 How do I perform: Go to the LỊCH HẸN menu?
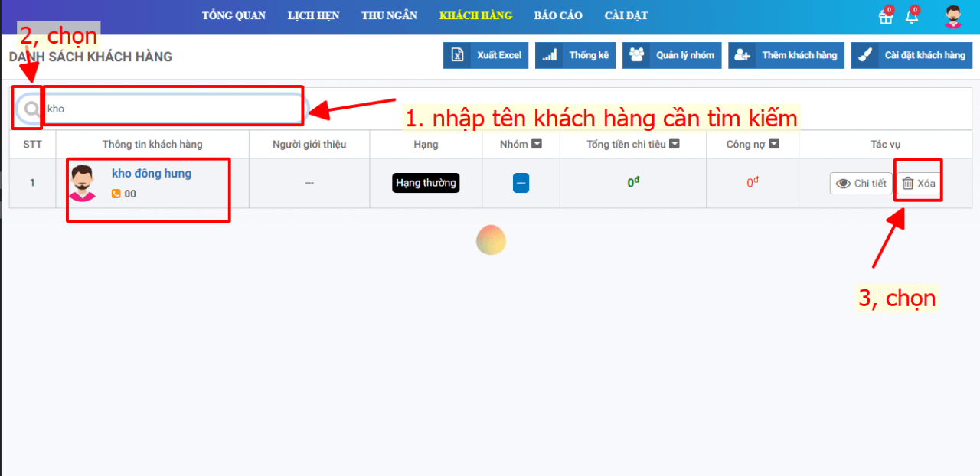(x=313, y=16)
